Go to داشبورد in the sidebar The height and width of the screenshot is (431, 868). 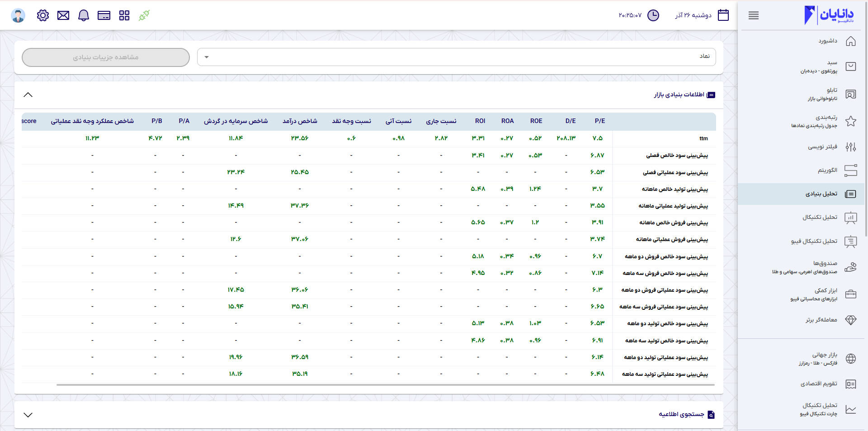click(x=827, y=41)
